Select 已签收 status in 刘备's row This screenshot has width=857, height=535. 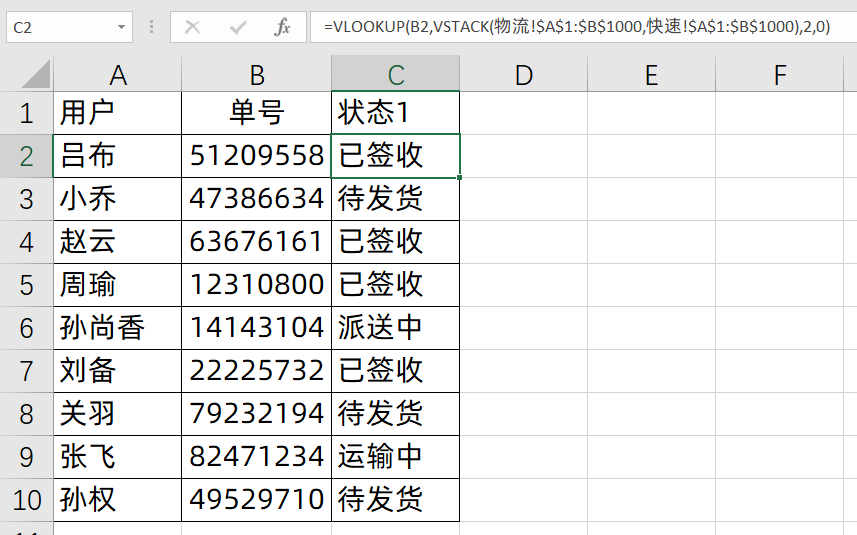click(x=396, y=371)
